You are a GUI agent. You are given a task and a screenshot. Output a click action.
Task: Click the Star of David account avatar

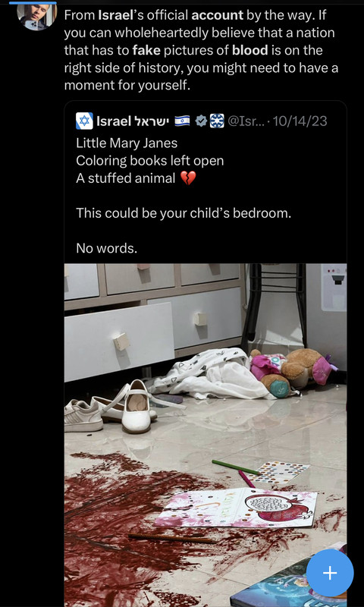(x=84, y=121)
